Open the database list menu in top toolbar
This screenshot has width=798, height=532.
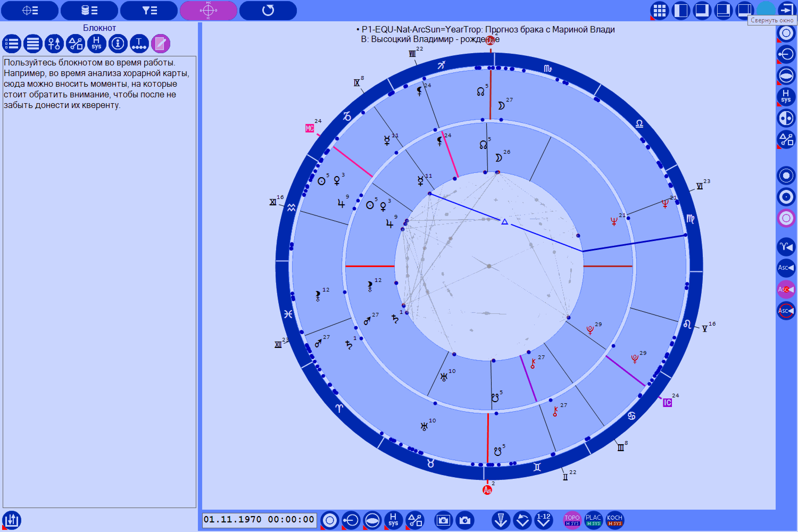coord(89,11)
